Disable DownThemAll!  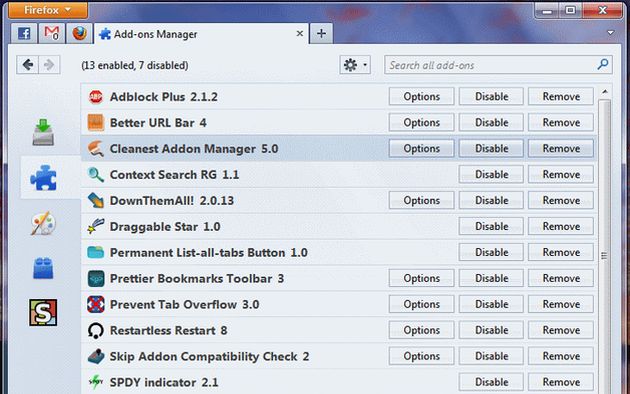click(491, 200)
